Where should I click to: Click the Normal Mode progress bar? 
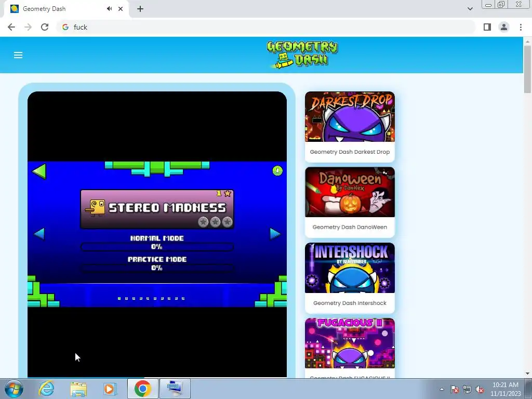pos(157,247)
